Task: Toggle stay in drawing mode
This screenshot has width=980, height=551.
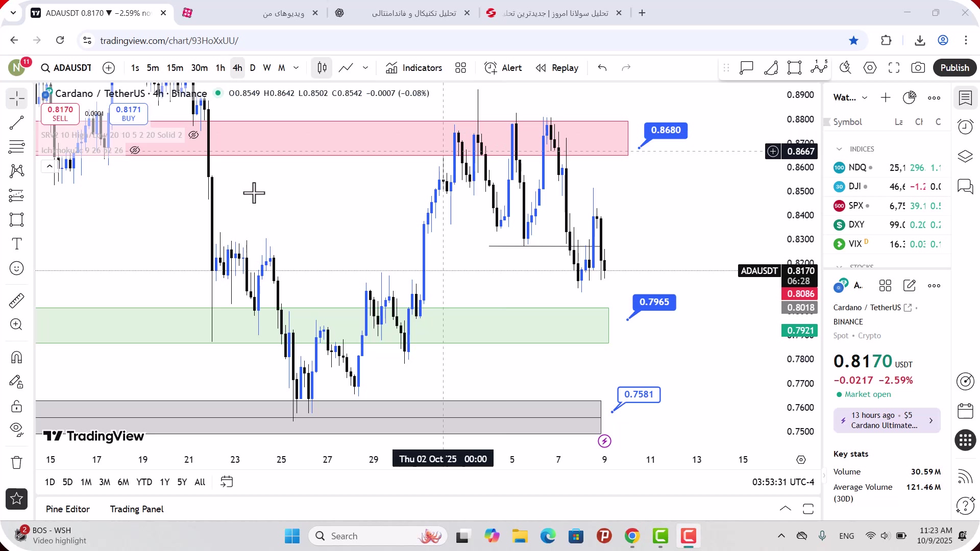Action: point(17,382)
